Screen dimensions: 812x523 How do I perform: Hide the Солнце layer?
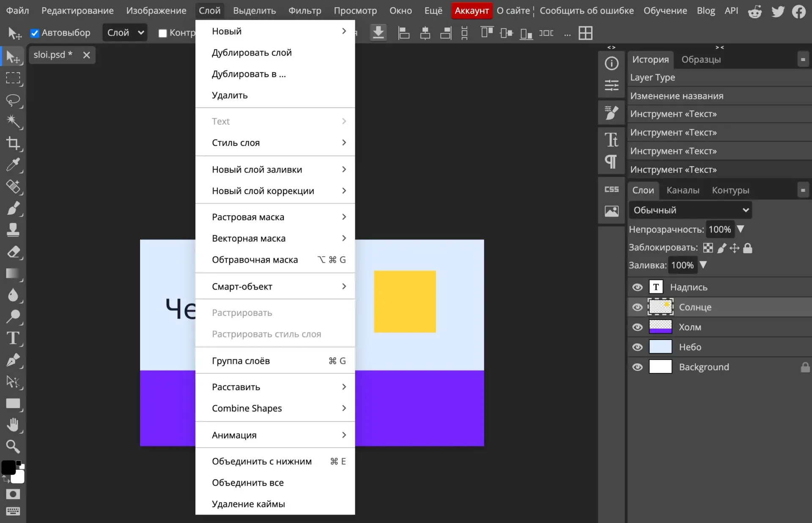click(x=637, y=307)
